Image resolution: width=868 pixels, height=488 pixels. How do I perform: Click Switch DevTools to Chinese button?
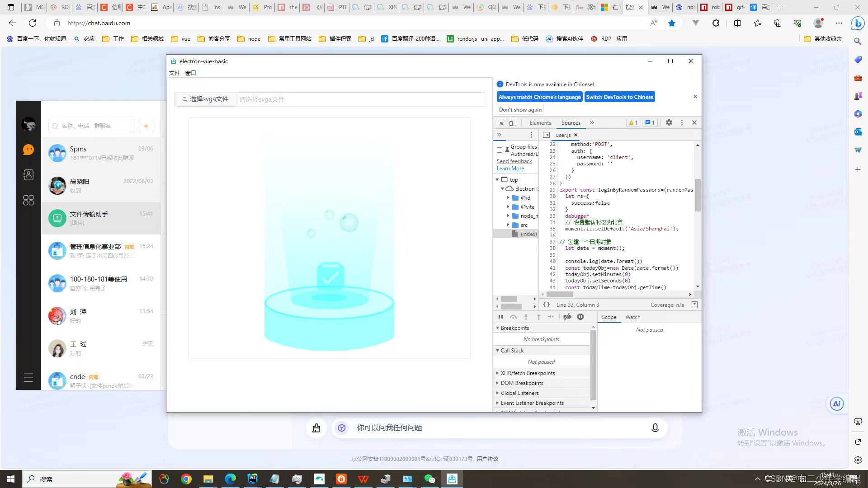tap(619, 97)
